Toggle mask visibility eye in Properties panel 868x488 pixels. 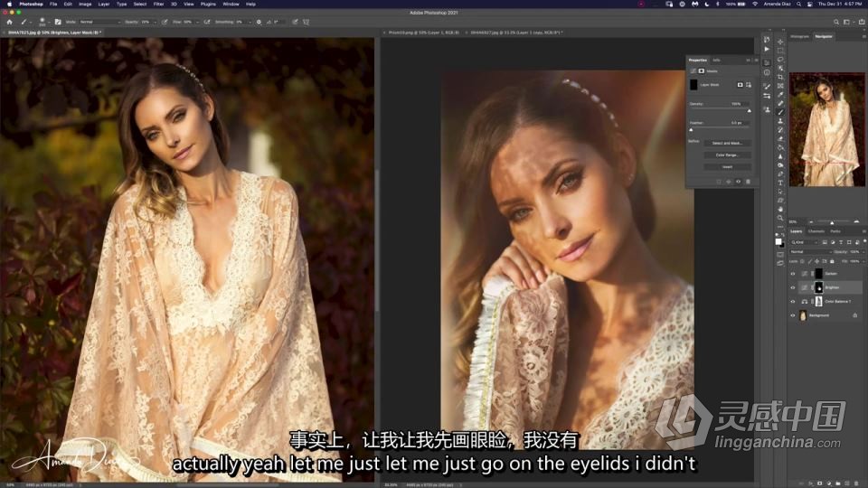click(x=738, y=182)
